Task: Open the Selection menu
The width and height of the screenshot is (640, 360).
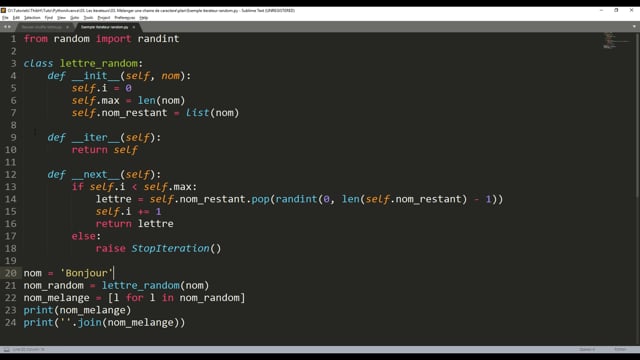Action: [x=32, y=18]
